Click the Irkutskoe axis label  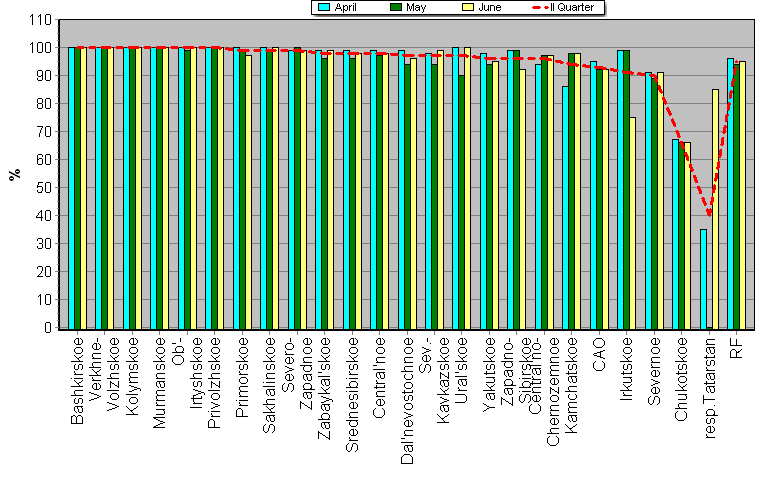coord(626,369)
